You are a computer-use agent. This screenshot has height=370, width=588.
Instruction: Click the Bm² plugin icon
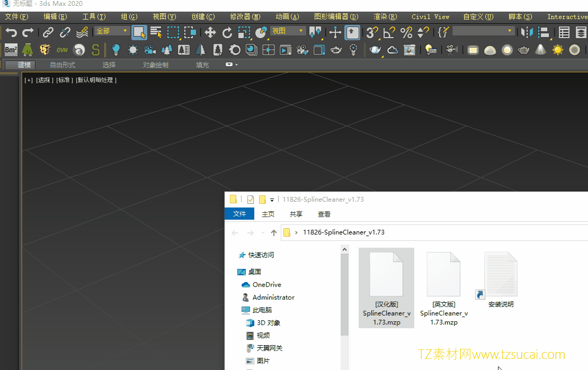click(11, 50)
